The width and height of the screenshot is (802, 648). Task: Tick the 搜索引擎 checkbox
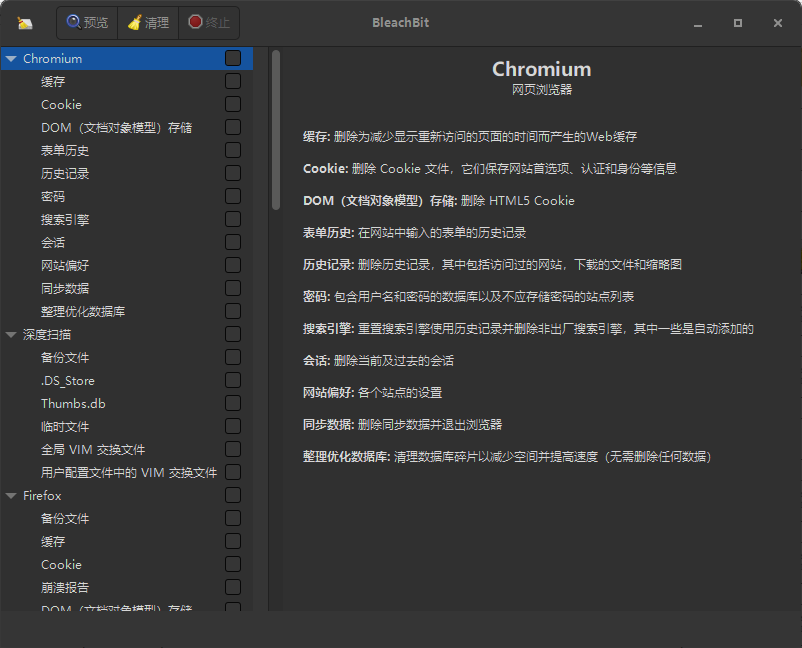tap(233, 220)
